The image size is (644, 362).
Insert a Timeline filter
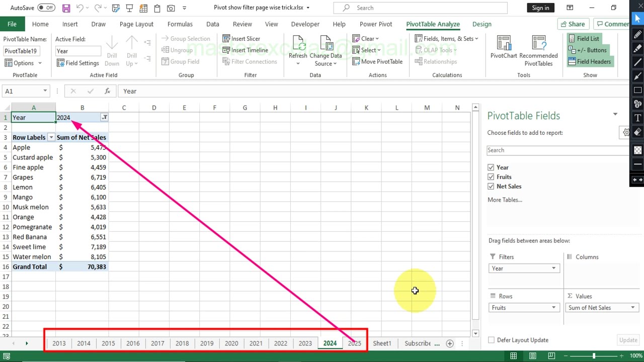246,50
